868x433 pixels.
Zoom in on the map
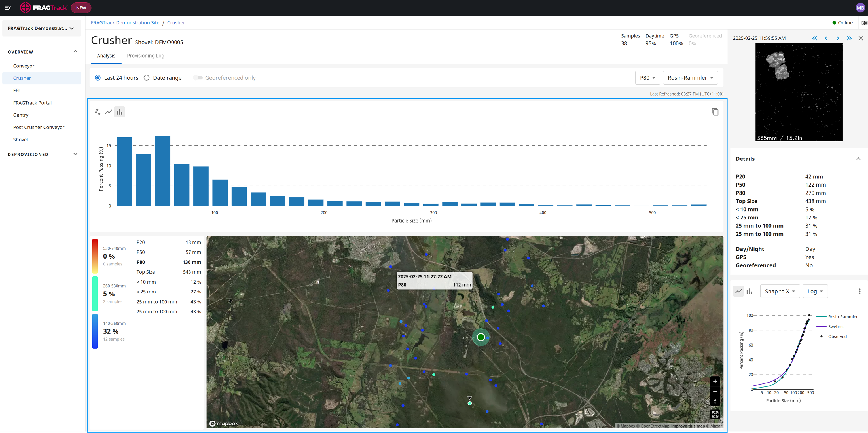pyautogui.click(x=715, y=381)
